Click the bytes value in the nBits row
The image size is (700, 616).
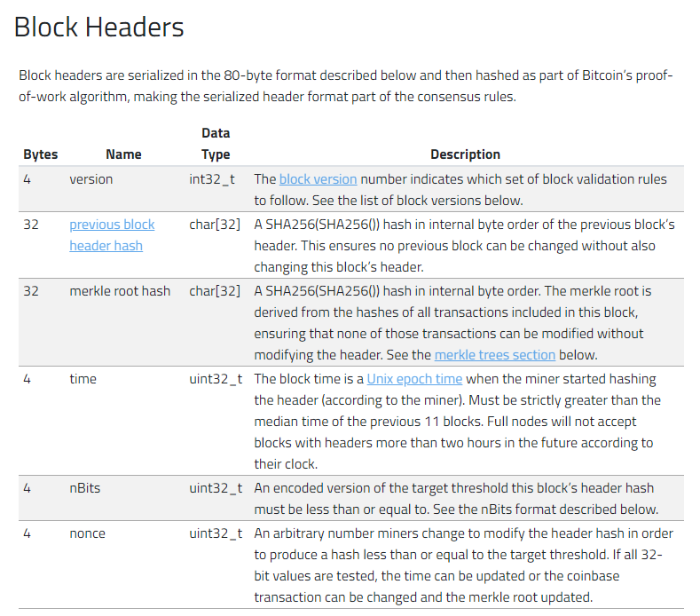click(28, 488)
